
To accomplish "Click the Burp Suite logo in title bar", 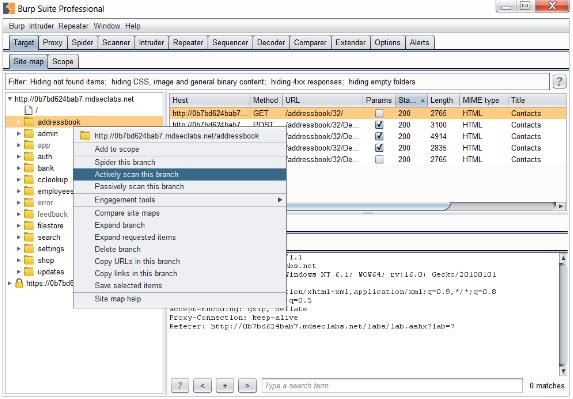I will (x=9, y=8).
